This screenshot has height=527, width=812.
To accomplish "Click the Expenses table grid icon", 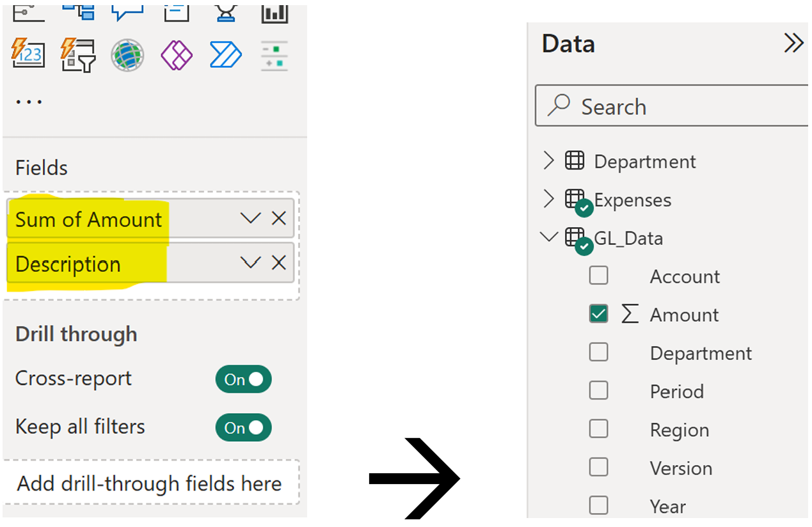I will tap(575, 199).
